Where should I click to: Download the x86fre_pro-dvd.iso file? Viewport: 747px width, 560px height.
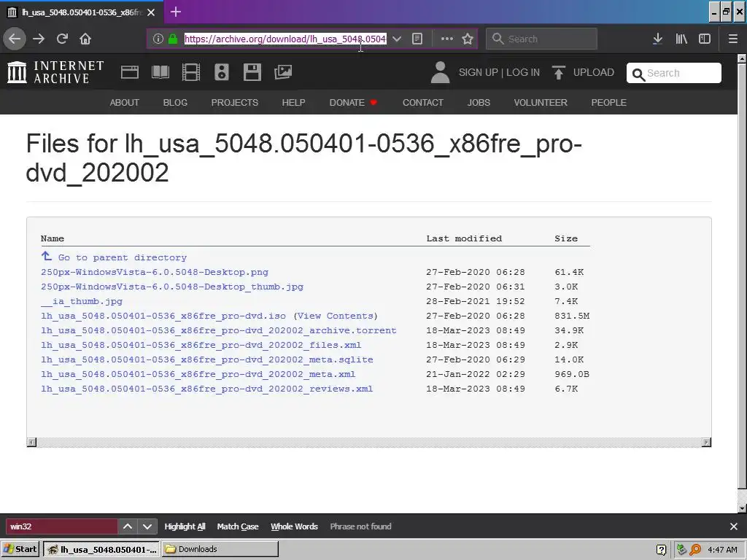163,316
